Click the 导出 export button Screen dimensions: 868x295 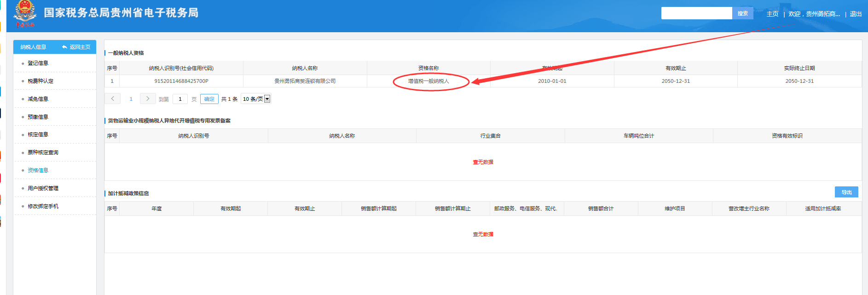[x=846, y=192]
